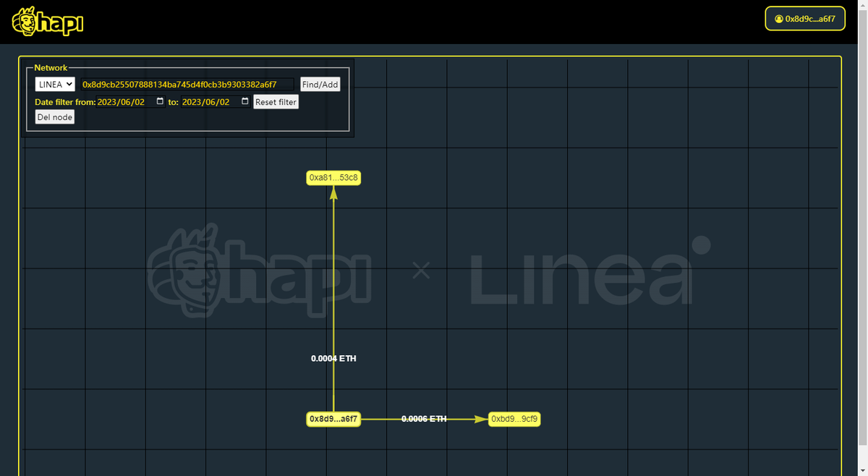The height and width of the screenshot is (476, 868).
Task: Select the 0xa81...53c8 graph node
Action: (333, 177)
